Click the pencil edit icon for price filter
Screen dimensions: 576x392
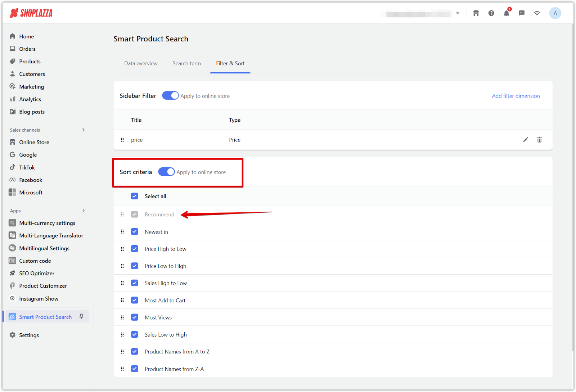[x=526, y=140]
